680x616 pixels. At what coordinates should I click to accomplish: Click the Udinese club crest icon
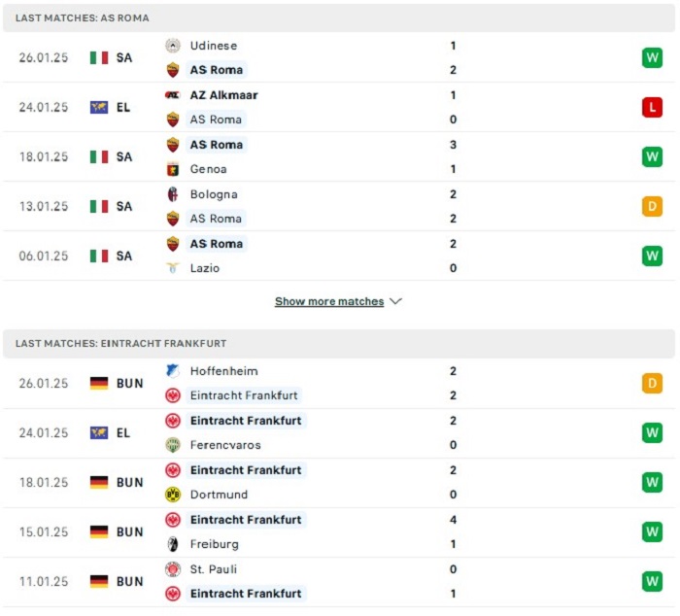point(173,46)
